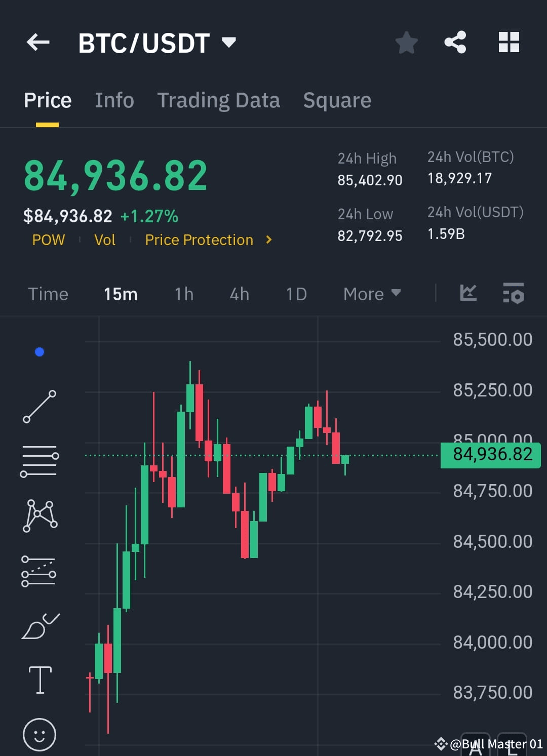Screen dimensions: 547x756
Task: Open the Fibonacci retracement drawing tool
Action: [x=40, y=571]
